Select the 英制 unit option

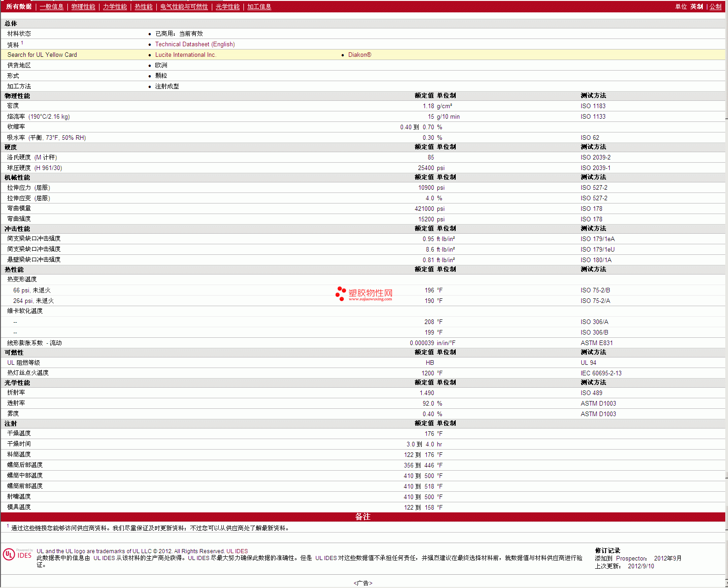(696, 6)
